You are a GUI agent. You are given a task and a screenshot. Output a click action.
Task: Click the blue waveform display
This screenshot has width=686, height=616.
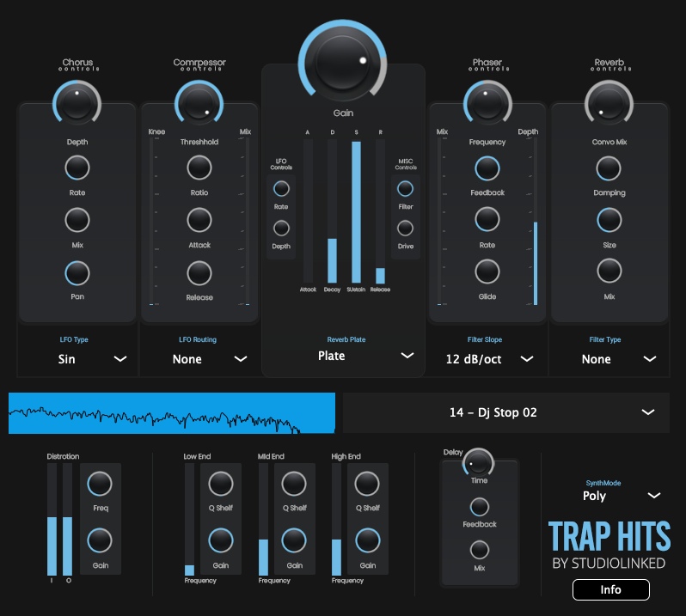[x=171, y=413]
